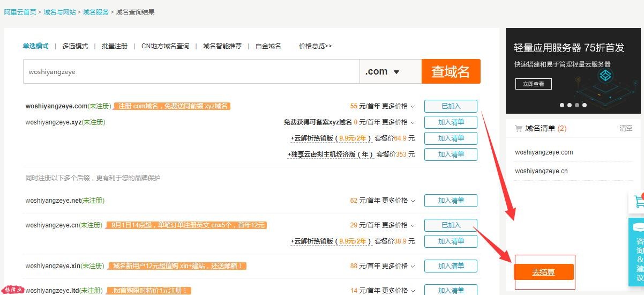
Task: Click woshiyangzeye.xyz (未注册) result text
Action: (65, 122)
